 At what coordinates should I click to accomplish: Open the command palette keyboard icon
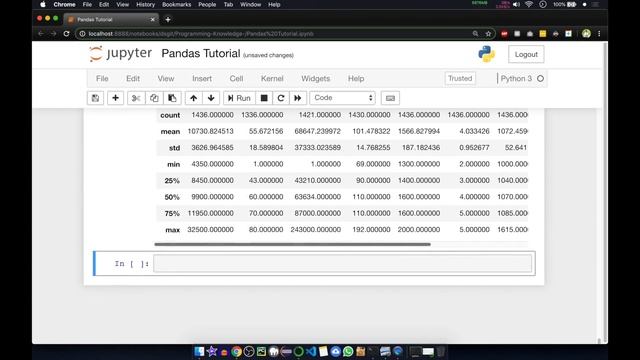coord(390,98)
